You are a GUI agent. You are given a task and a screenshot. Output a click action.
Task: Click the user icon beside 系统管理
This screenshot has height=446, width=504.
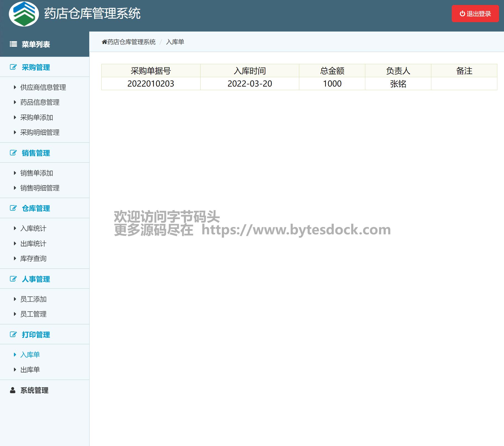tap(13, 390)
